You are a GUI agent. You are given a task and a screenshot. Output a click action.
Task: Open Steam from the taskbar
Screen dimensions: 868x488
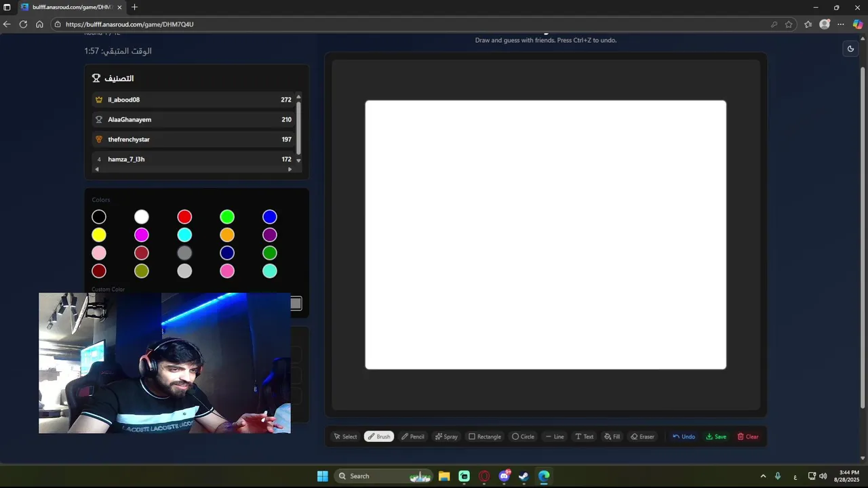[524, 476]
